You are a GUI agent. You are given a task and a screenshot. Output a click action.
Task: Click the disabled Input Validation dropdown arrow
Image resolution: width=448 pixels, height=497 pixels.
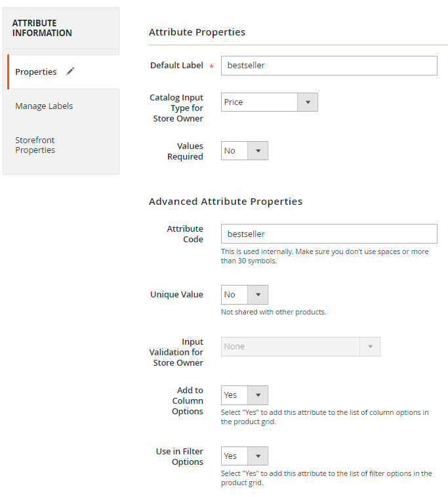(x=370, y=347)
